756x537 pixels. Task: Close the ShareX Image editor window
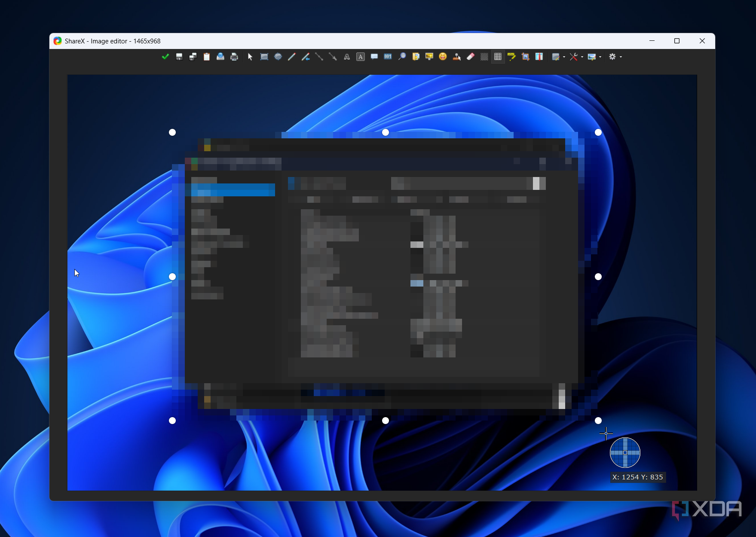(x=702, y=41)
